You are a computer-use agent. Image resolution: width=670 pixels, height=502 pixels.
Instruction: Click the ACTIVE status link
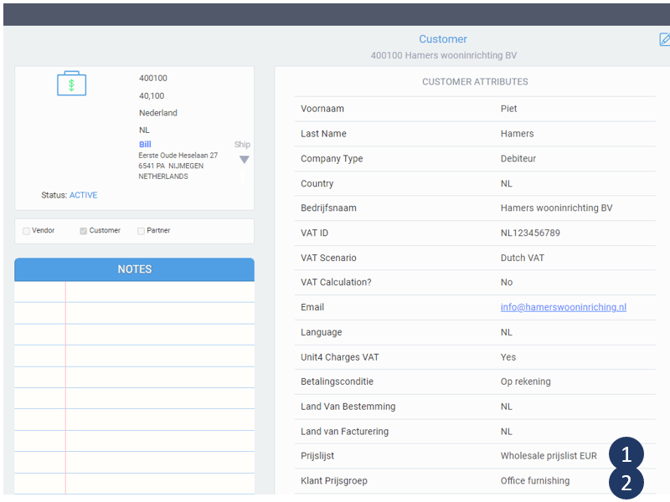click(83, 195)
